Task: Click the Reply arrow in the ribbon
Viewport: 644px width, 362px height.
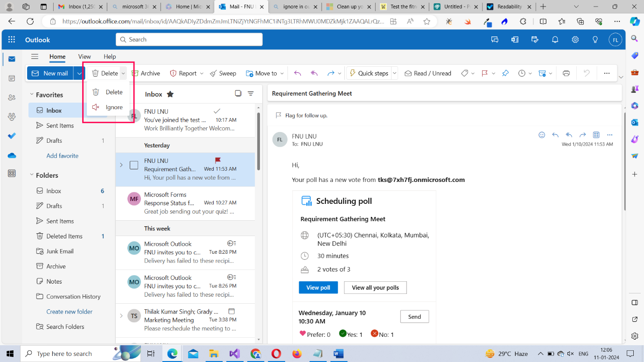Action: pos(297,73)
